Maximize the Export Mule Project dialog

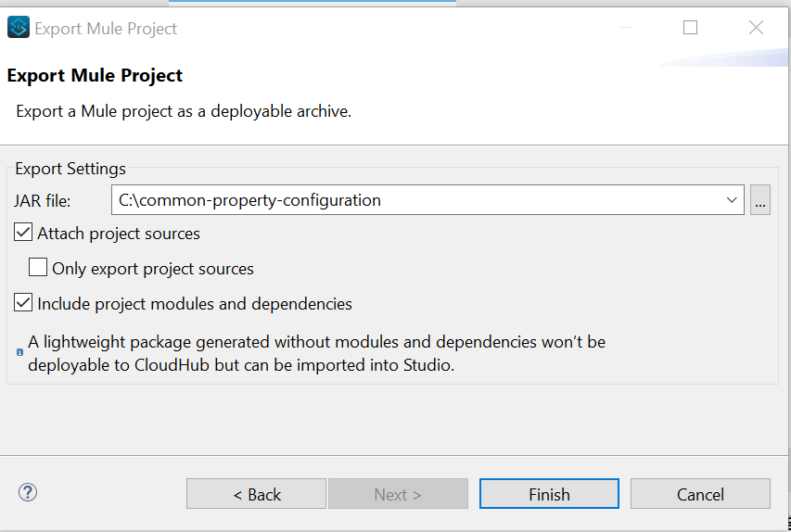click(690, 28)
